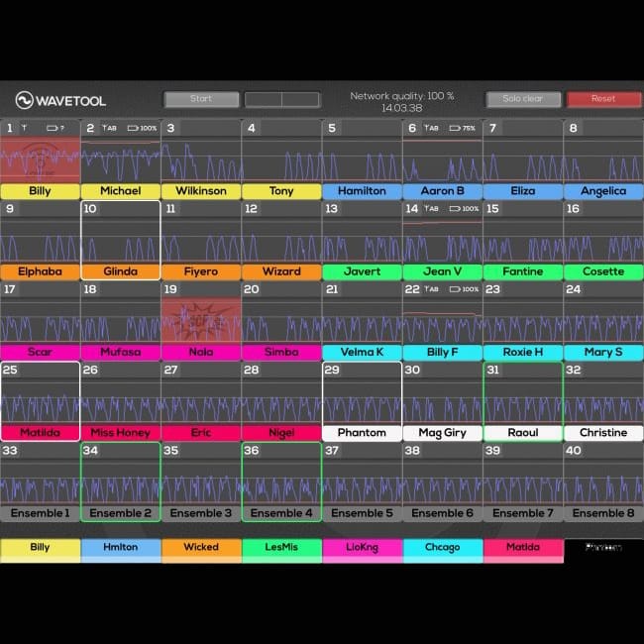
Task: Click the Wavetool logo icon
Action: point(24,100)
